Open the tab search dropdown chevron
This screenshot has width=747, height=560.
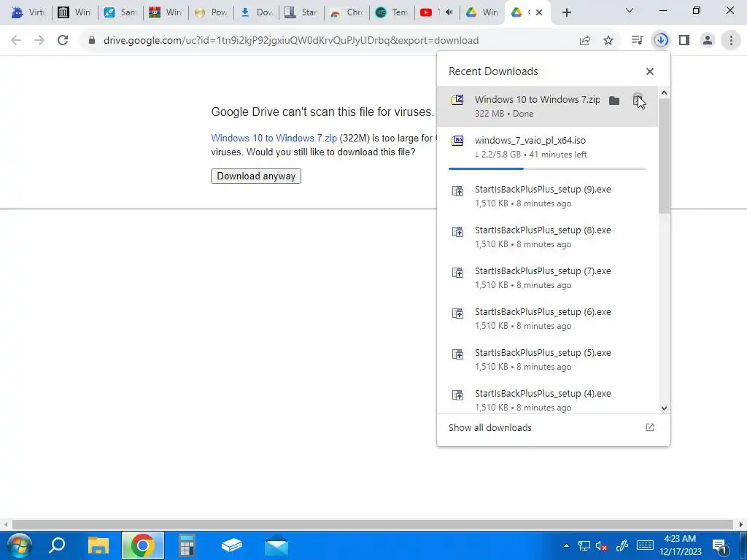(630, 10)
